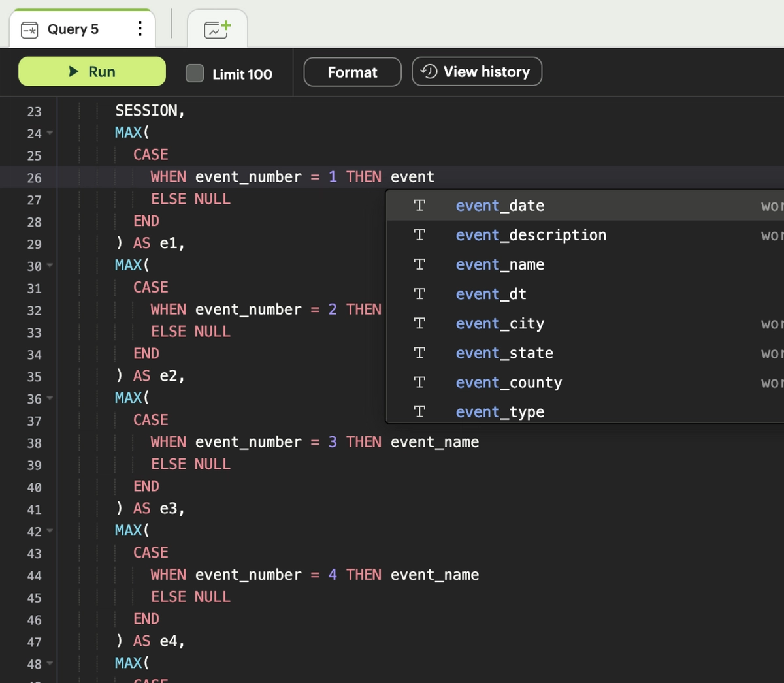
Task: Click the T type icon beside event_date
Action: (x=419, y=205)
